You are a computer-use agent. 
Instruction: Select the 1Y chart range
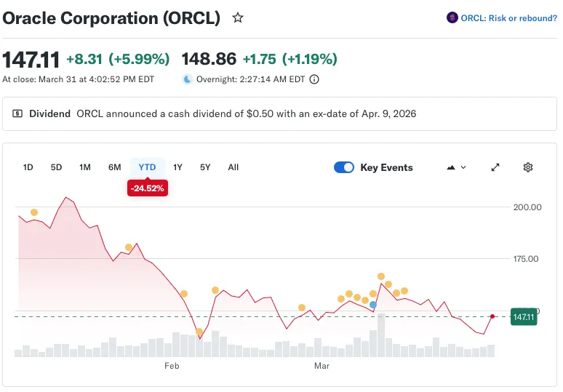click(x=177, y=167)
